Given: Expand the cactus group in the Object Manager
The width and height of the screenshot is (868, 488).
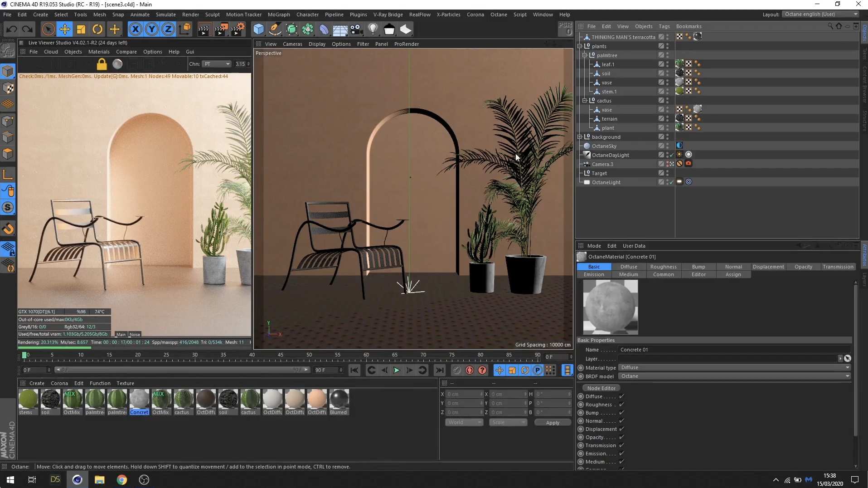Looking at the screenshot, I should 585,101.
